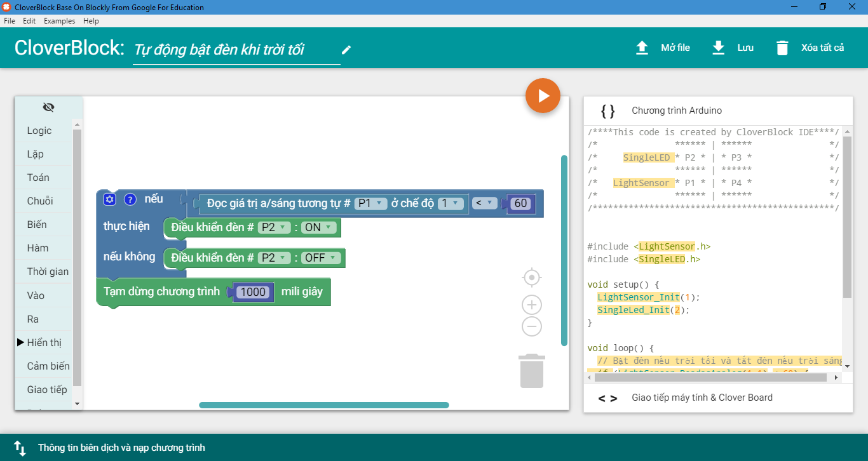Click the Lưu button label

(x=745, y=48)
